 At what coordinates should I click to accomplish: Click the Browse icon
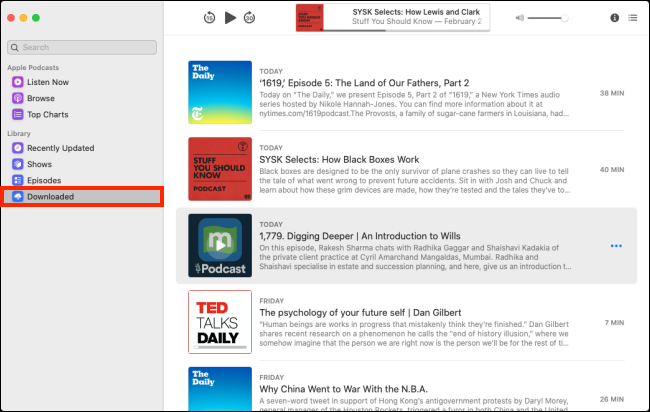[x=17, y=98]
